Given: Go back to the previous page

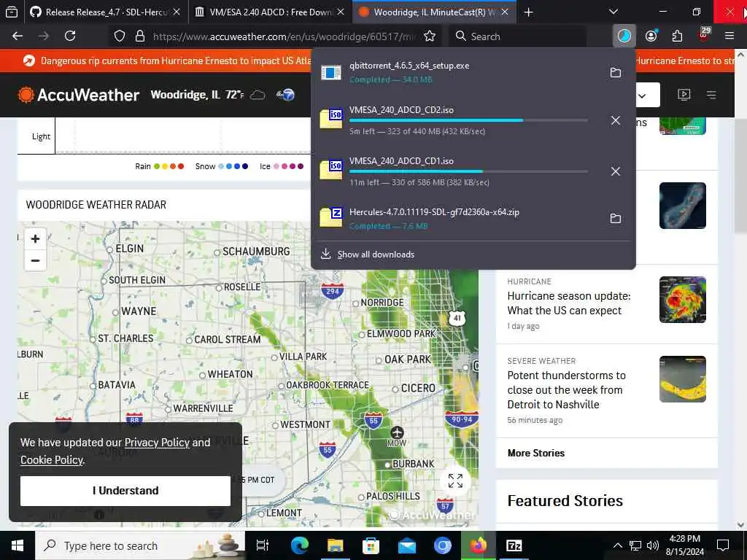Looking at the screenshot, I should click(18, 36).
